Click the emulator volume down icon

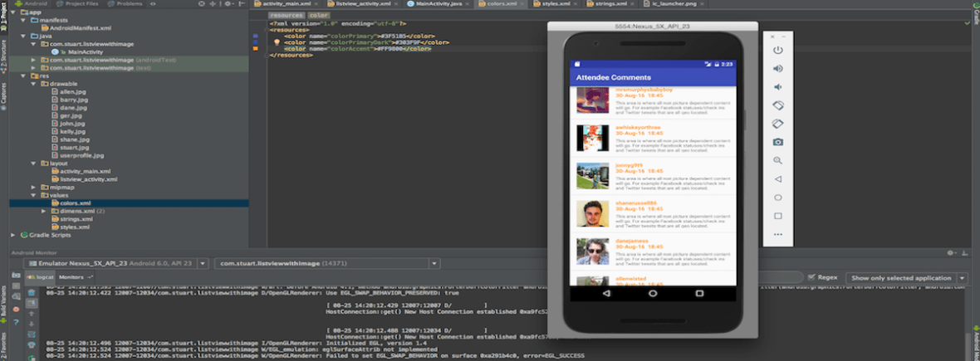778,87
